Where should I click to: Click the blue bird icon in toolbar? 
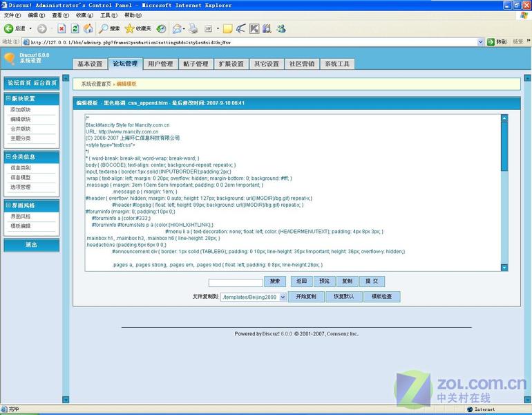pyautogui.click(x=240, y=29)
